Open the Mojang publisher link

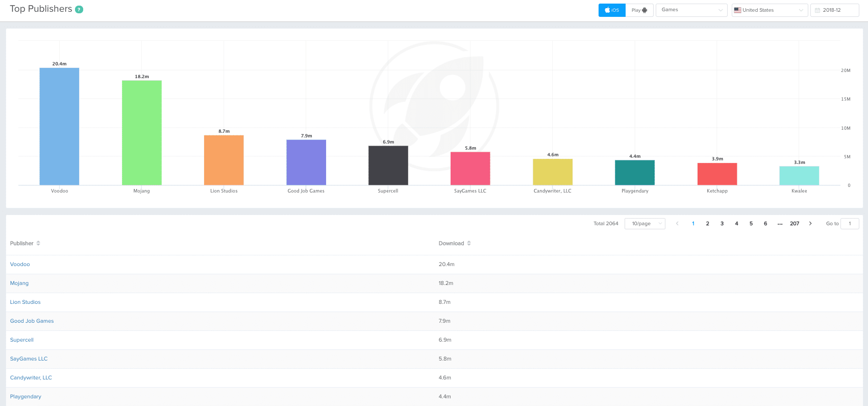pos(19,283)
